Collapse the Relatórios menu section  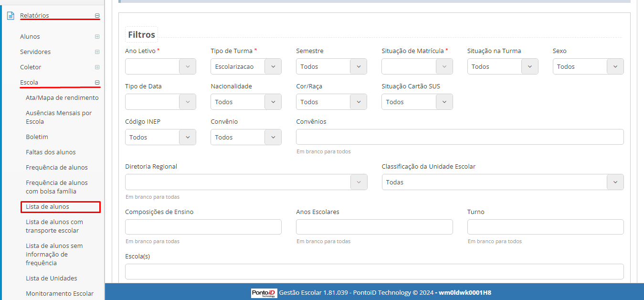click(97, 16)
